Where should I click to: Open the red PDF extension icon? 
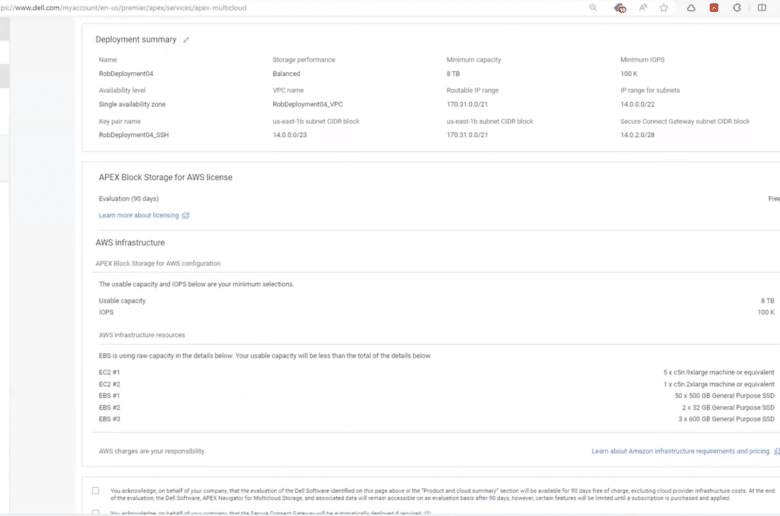pos(714,7)
